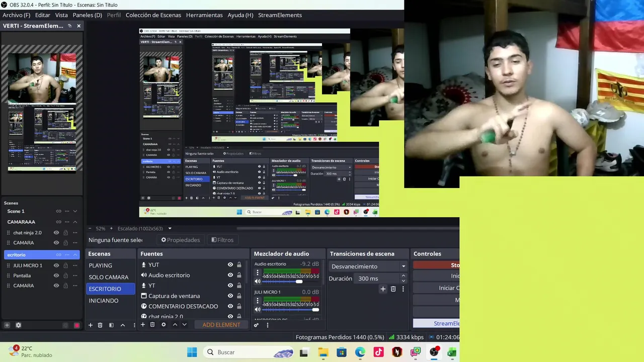Open Propiedades for the selected source
644x362 pixels.
coord(180,240)
